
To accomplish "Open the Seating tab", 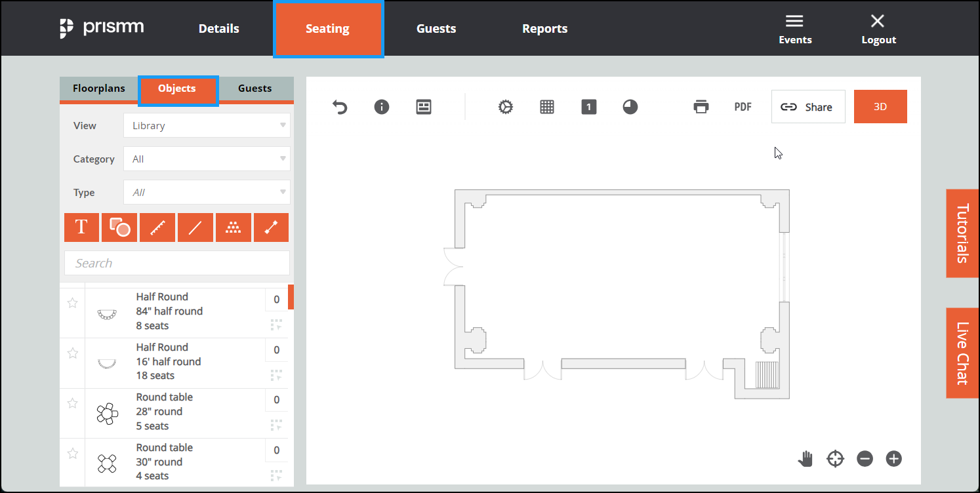I will [x=328, y=28].
